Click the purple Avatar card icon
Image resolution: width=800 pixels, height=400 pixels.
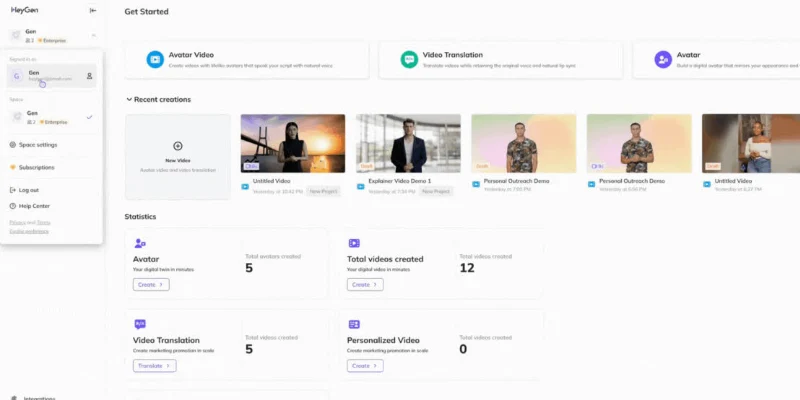click(663, 60)
